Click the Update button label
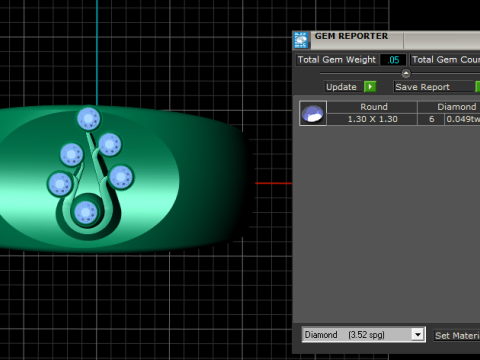 343,87
